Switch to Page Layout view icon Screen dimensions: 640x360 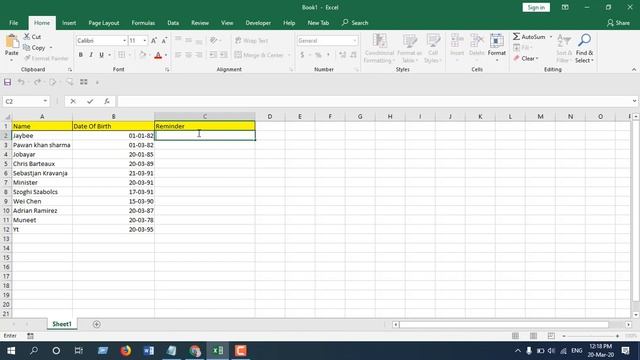tap(533, 336)
